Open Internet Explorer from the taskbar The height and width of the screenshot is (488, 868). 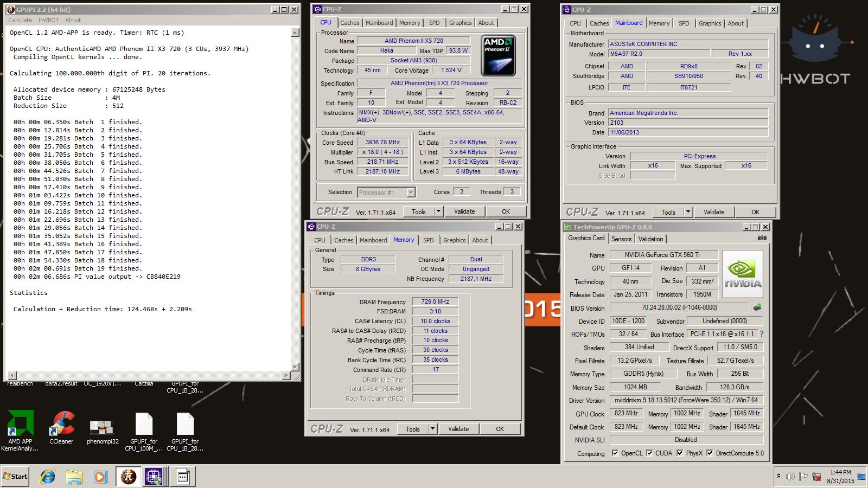48,477
